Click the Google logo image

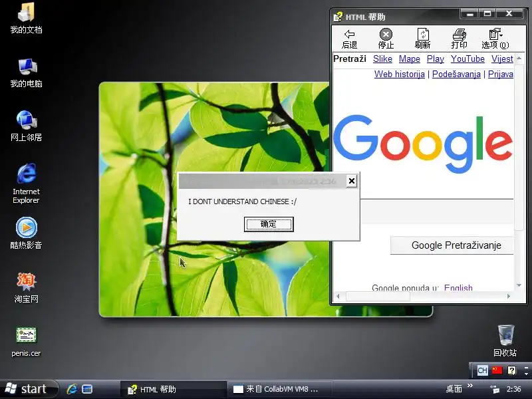[x=423, y=144]
